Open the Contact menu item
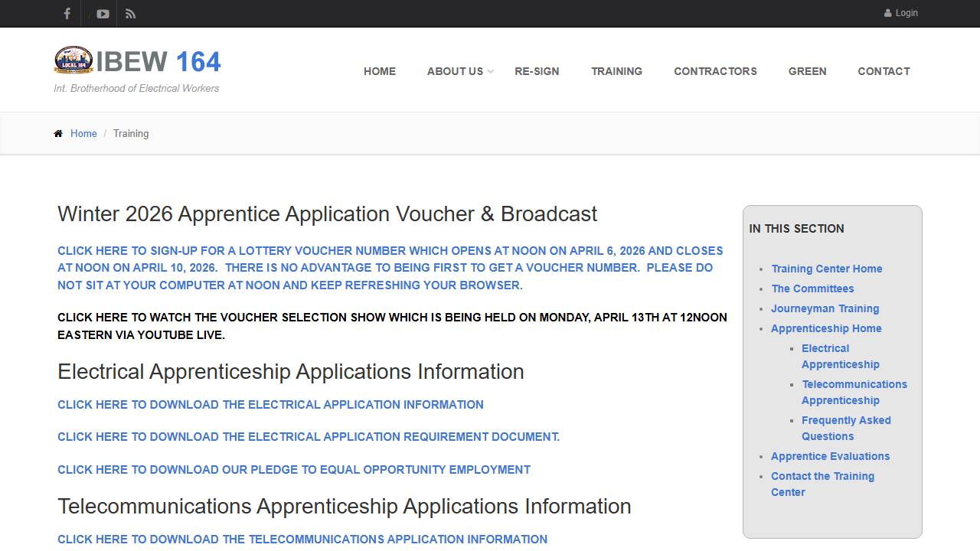The image size is (980, 551). (884, 71)
